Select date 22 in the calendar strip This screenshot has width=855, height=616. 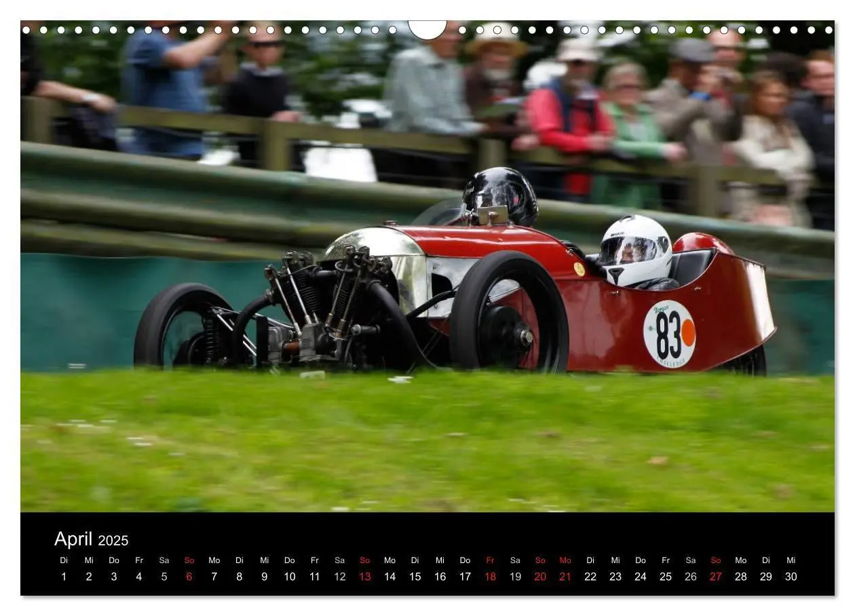tap(590, 577)
